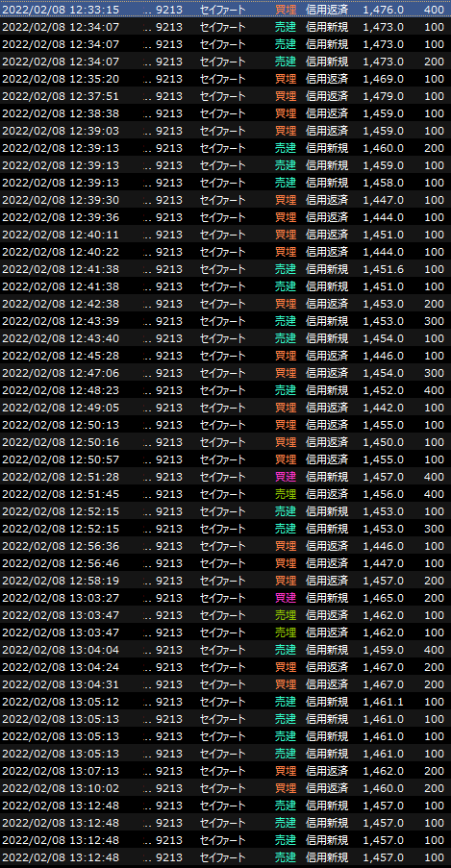
Task: Select the 12:48:23 timestamp
Action: (61, 390)
